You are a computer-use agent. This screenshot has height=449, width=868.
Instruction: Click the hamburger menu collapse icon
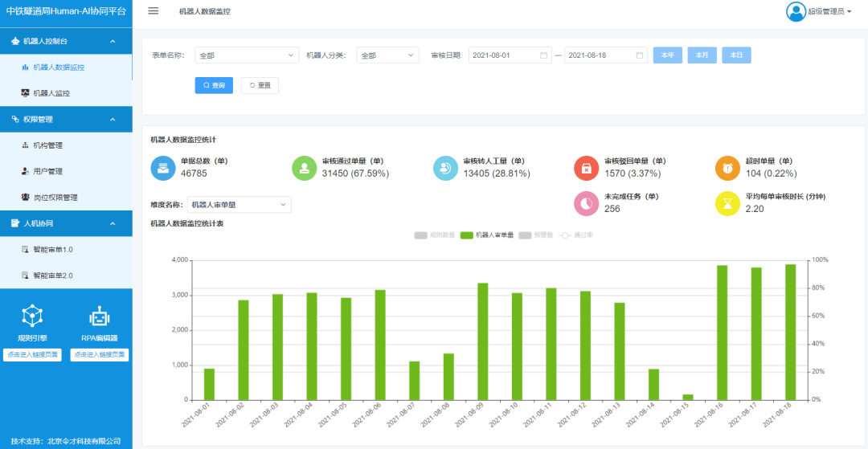point(154,11)
